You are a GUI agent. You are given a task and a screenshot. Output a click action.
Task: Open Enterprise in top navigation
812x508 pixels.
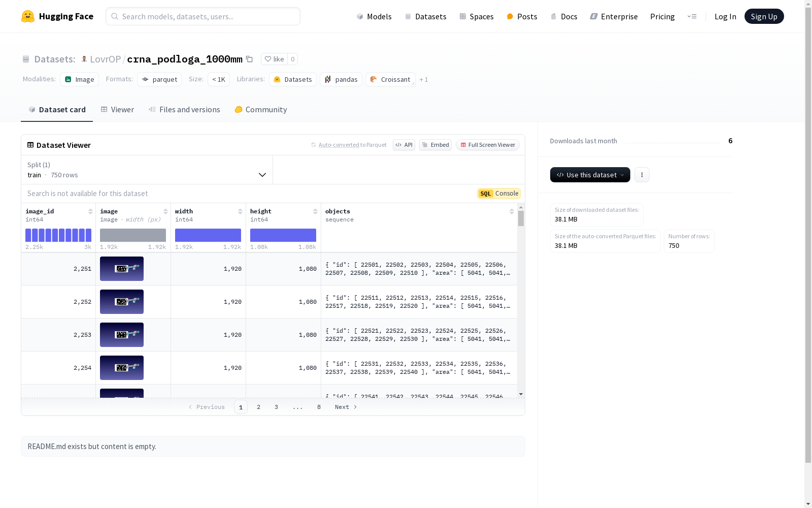click(x=614, y=16)
